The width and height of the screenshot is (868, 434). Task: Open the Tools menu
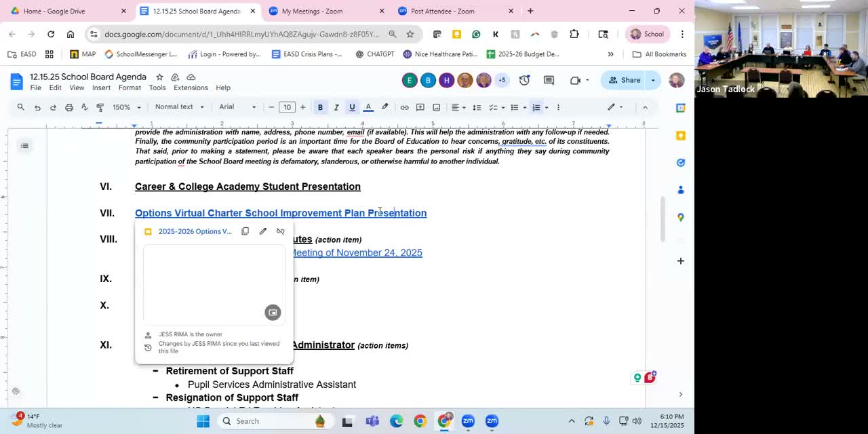pos(157,87)
